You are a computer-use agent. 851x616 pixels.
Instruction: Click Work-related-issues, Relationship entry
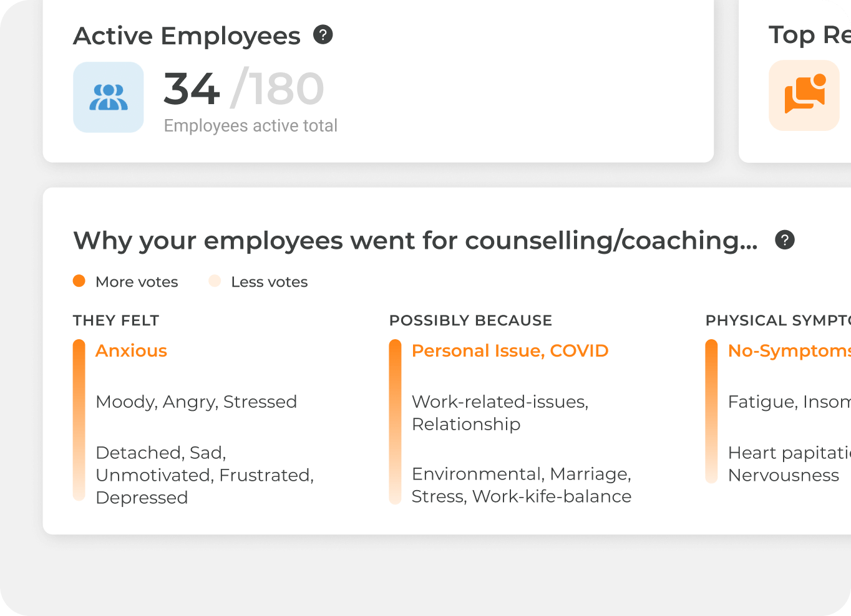click(x=500, y=413)
